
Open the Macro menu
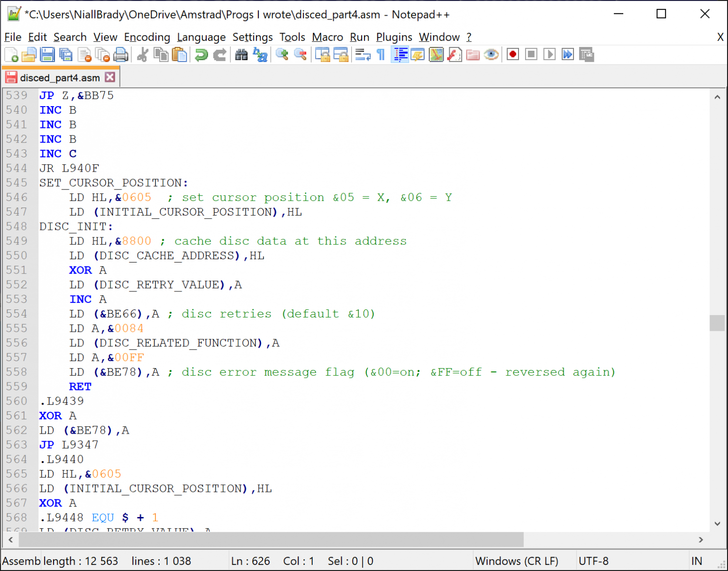[x=327, y=37]
